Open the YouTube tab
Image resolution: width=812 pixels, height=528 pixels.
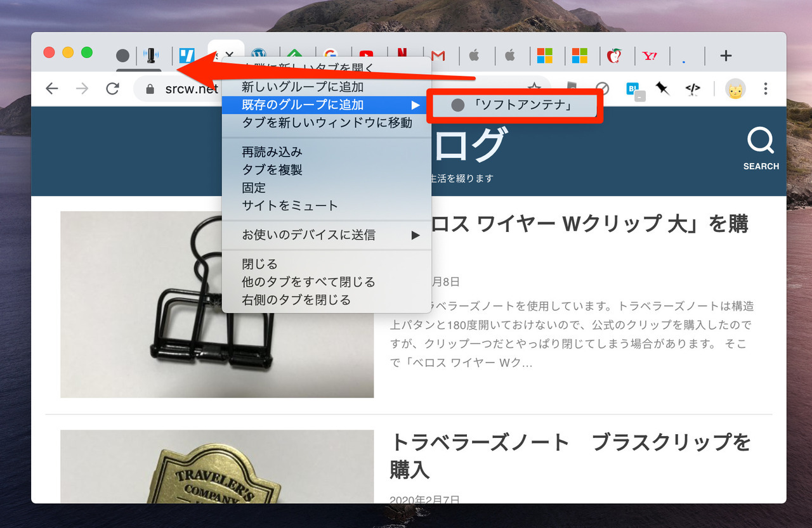[366, 56]
